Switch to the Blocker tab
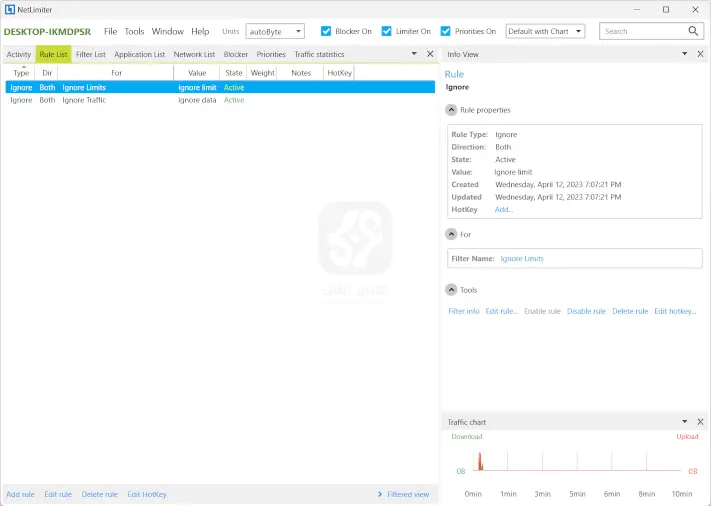The image size is (711, 506). pyautogui.click(x=236, y=54)
